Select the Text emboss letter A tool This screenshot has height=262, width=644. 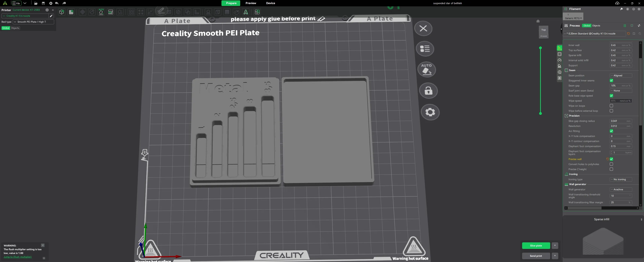click(246, 12)
